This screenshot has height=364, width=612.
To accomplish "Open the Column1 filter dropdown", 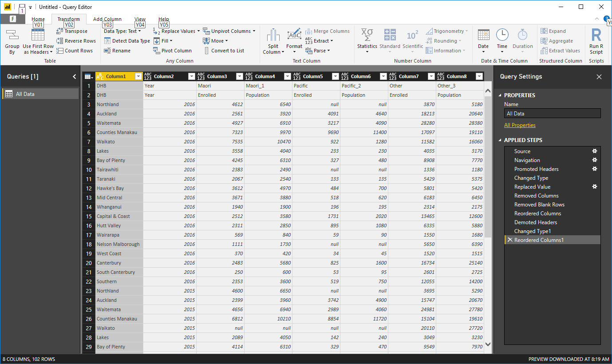I will pyautogui.click(x=138, y=76).
